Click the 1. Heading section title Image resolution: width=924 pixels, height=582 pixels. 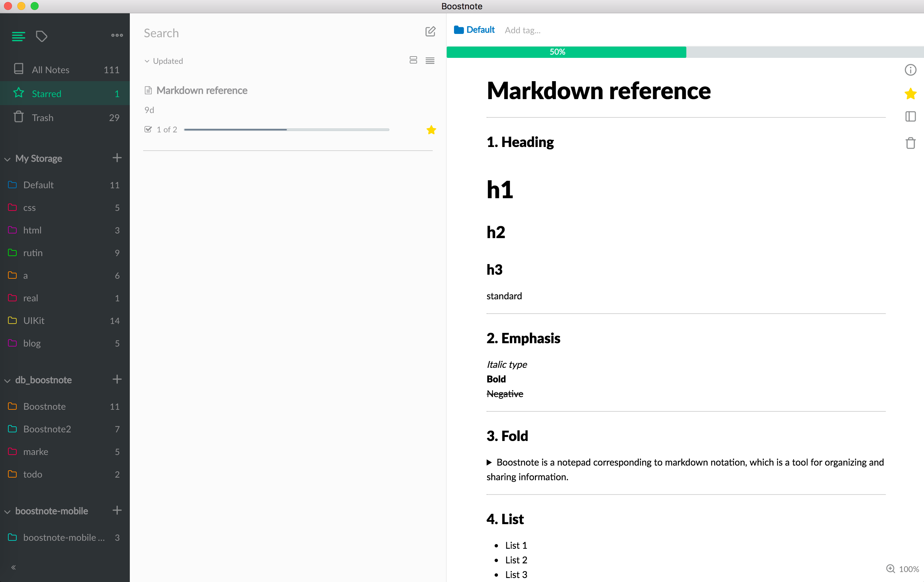tap(520, 142)
